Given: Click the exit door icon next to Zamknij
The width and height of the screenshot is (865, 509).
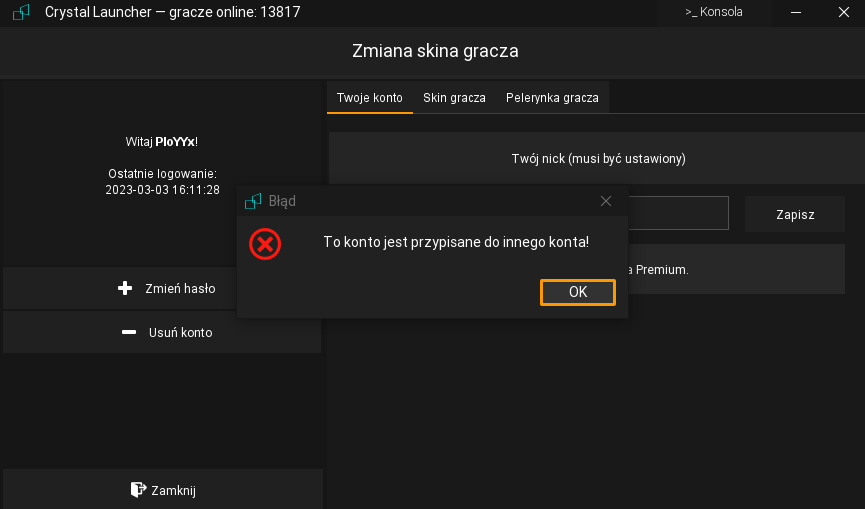Looking at the screenshot, I should tap(138, 489).
